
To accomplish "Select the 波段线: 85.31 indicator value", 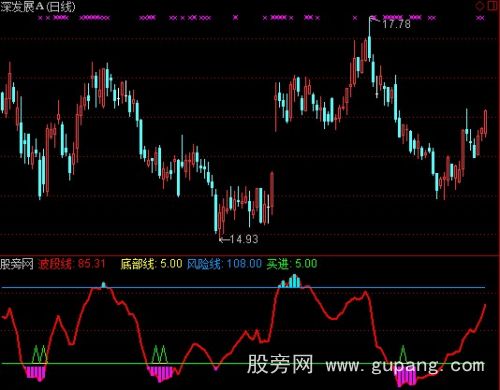I will 72,264.
